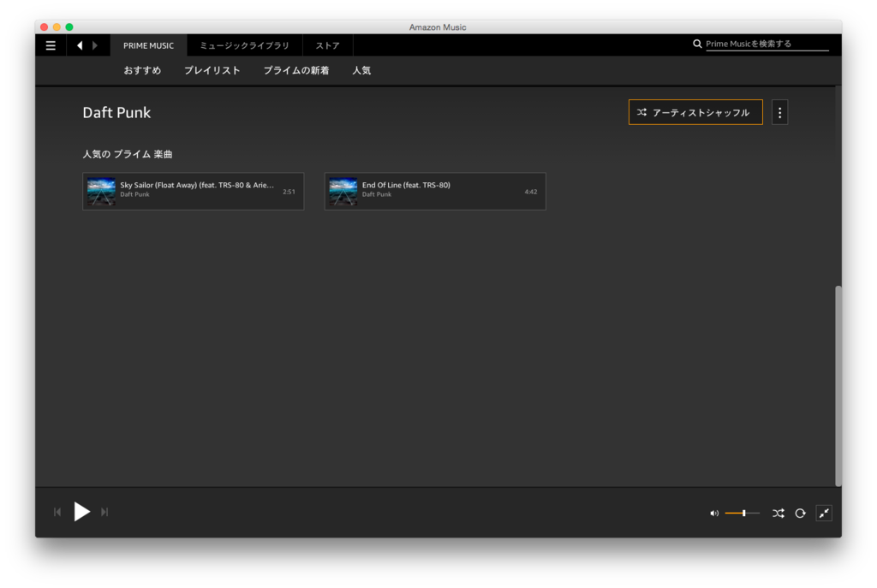
Task: Open the three-dot more options menu
Action: [x=779, y=112]
